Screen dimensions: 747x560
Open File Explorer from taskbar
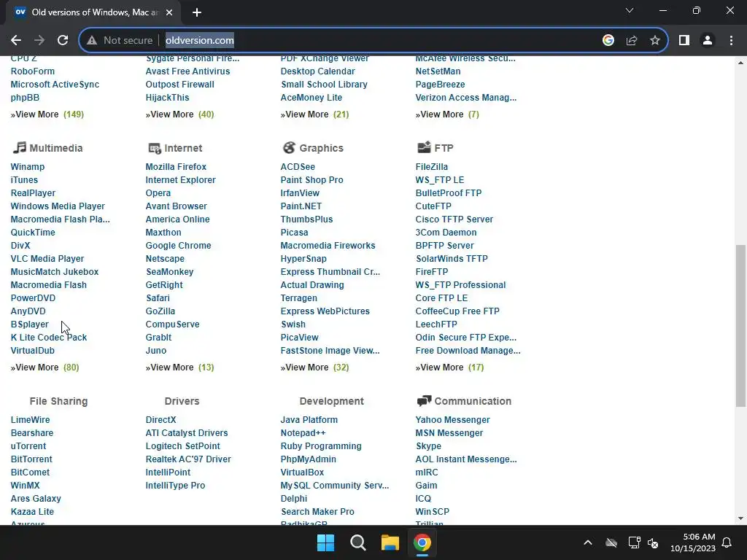click(390, 542)
